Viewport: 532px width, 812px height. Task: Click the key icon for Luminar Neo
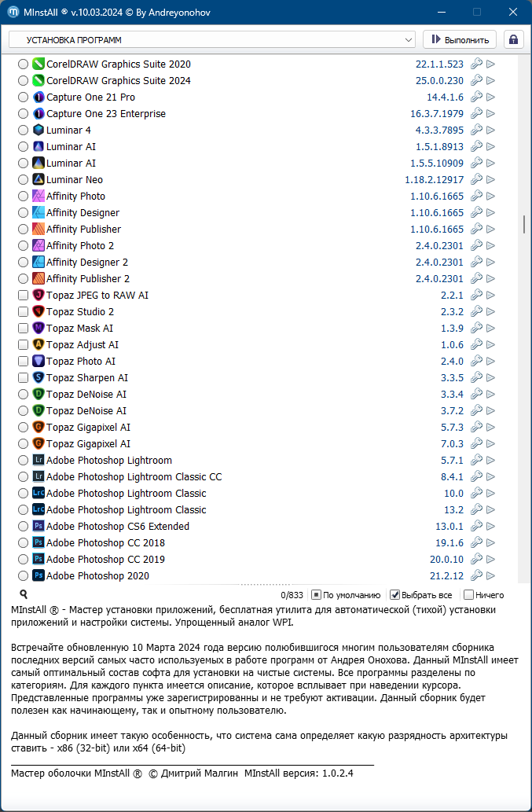(476, 180)
